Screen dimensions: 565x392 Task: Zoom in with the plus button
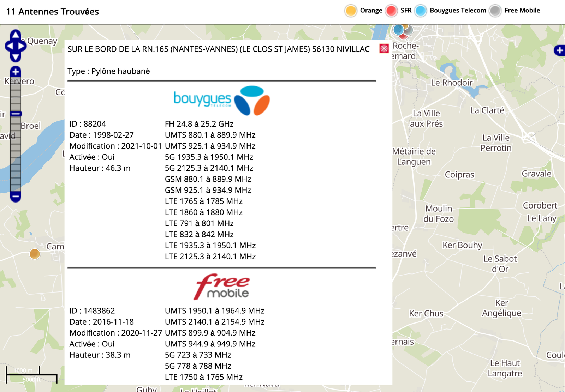[16, 72]
